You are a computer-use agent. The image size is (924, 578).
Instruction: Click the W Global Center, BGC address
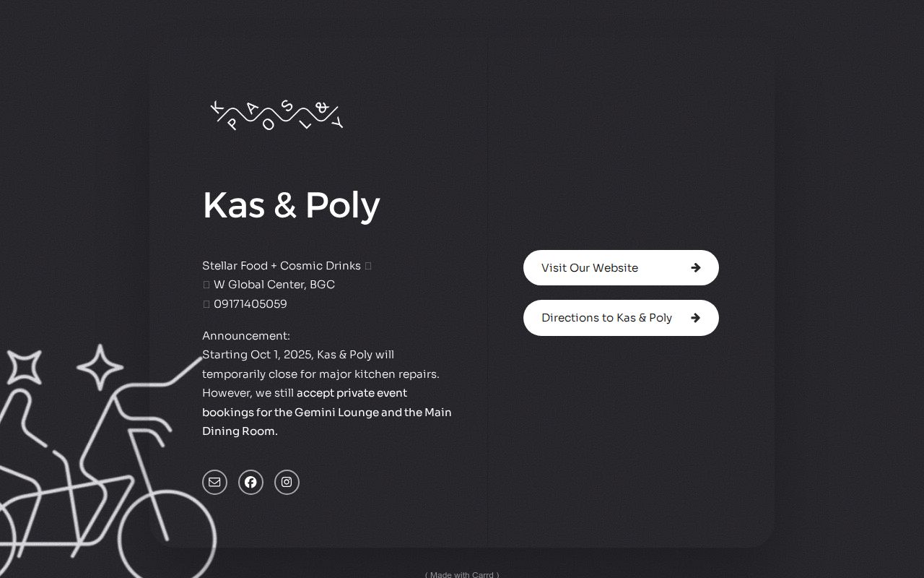coord(274,284)
